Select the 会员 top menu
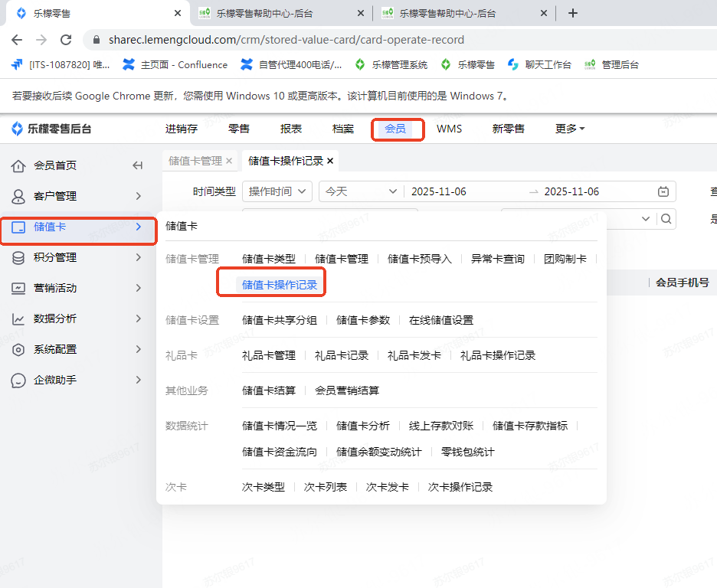This screenshot has height=588, width=717. (395, 129)
